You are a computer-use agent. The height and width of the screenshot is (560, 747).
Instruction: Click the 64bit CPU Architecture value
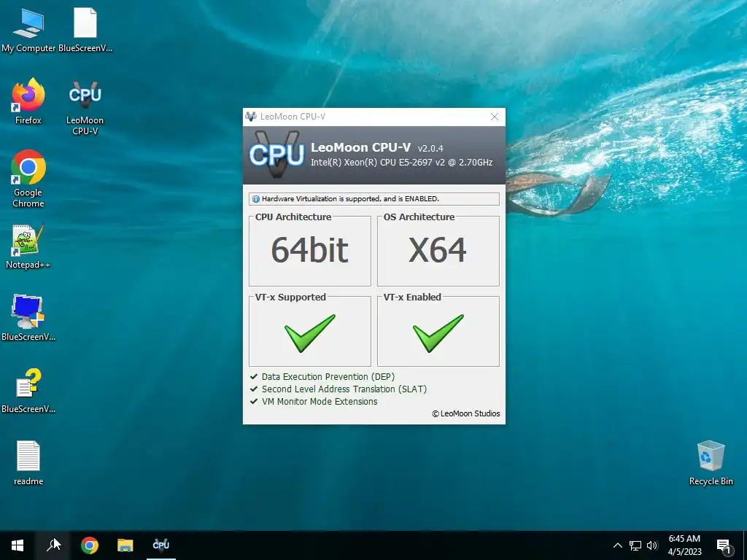[309, 251]
